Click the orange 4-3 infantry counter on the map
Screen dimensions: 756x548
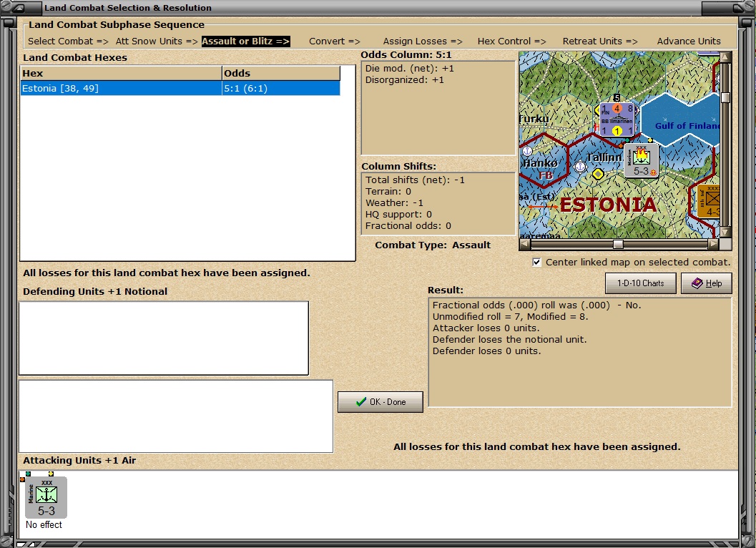[709, 201]
